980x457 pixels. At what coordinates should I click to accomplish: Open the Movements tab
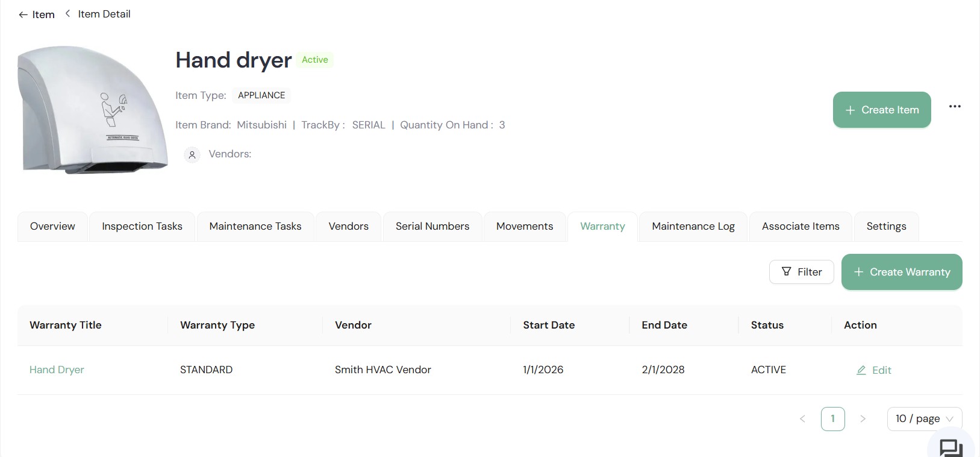[525, 226]
